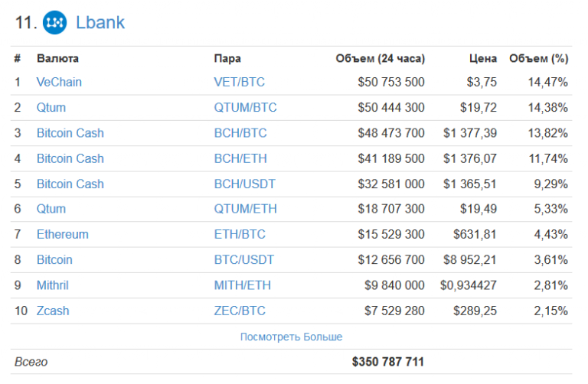This screenshot has width=588, height=384.
Task: Open the first-row Qtum currency link
Action: coord(51,107)
